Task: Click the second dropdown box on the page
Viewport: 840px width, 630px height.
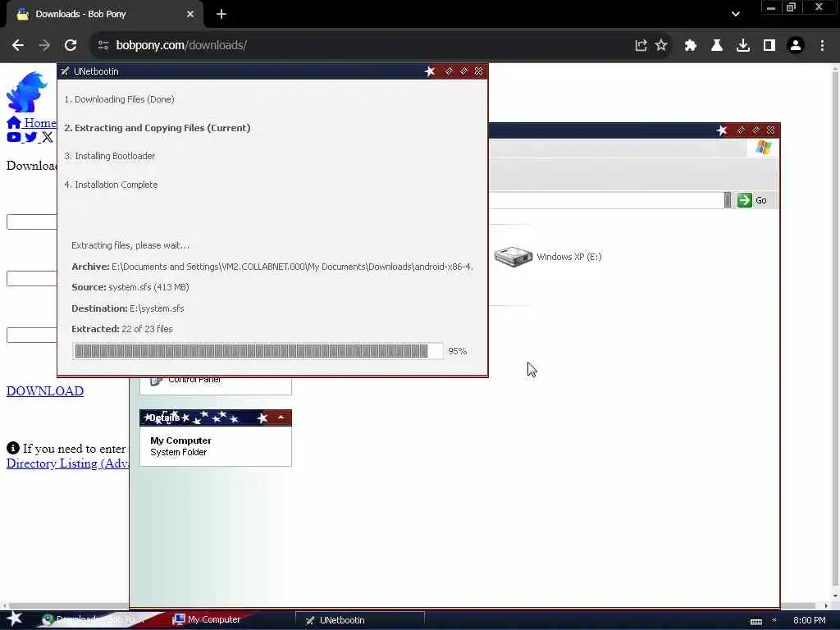Action: click(32, 279)
